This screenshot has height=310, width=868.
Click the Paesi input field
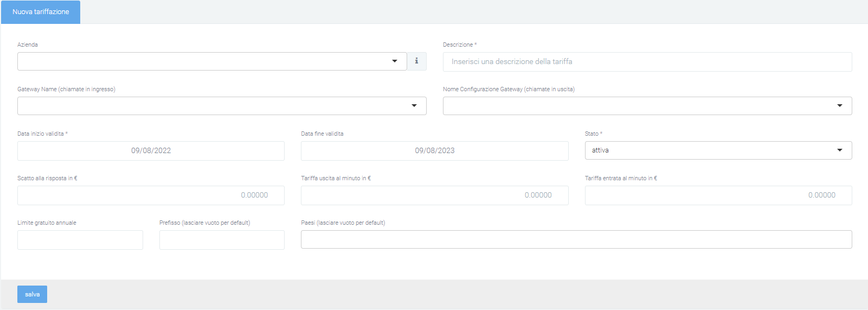(x=576, y=239)
